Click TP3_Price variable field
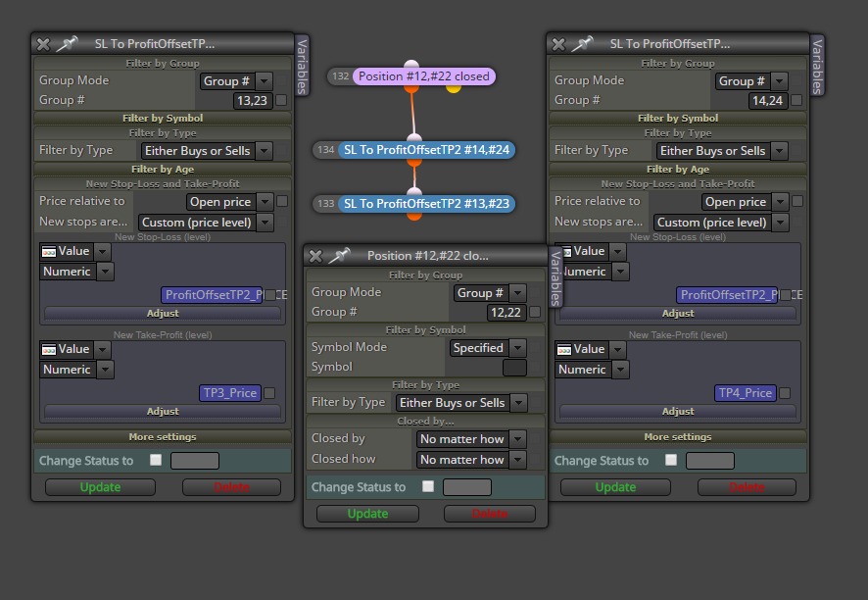The width and height of the screenshot is (868, 600). coord(229,393)
